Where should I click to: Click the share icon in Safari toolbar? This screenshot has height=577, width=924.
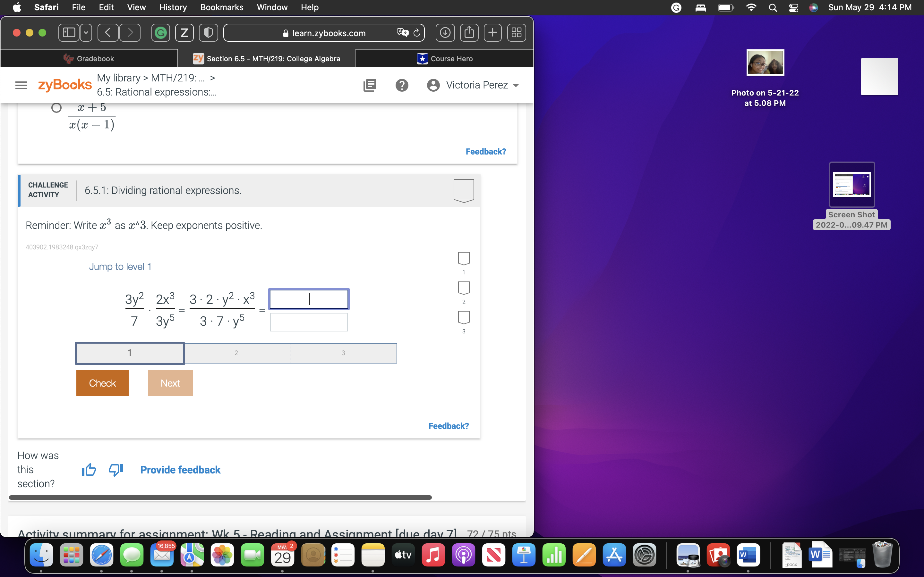coord(469,32)
